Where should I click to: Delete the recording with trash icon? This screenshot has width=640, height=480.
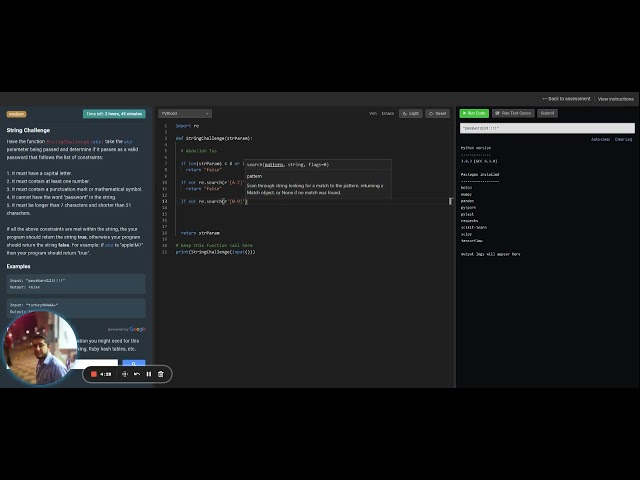coord(161,374)
